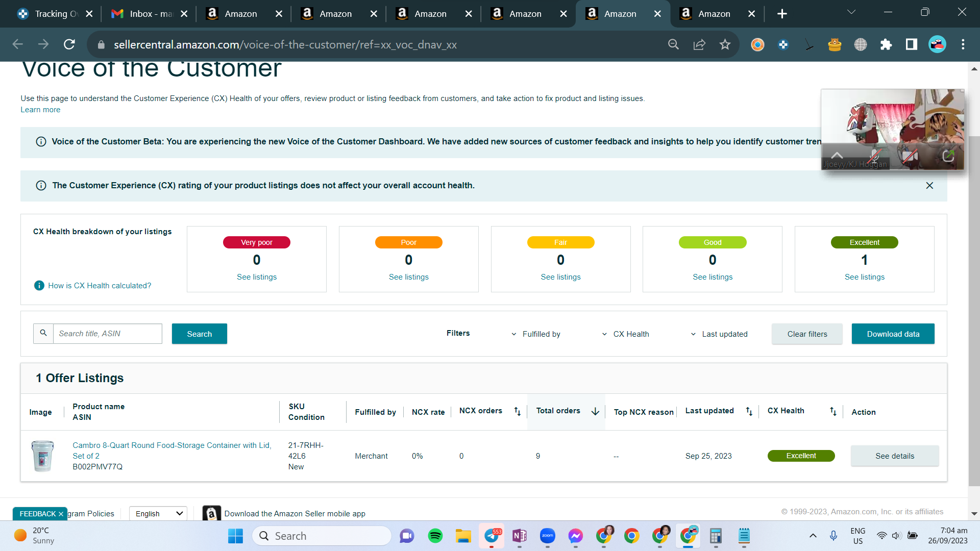Screen dimensions: 980x551
Task: See listings under Poor
Action: click(409, 277)
